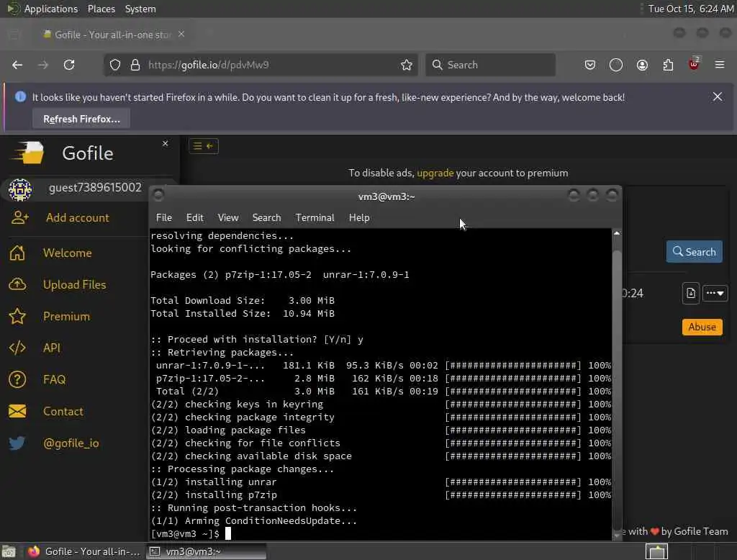Open Upload Files in sidebar
737x560 pixels.
(x=74, y=284)
